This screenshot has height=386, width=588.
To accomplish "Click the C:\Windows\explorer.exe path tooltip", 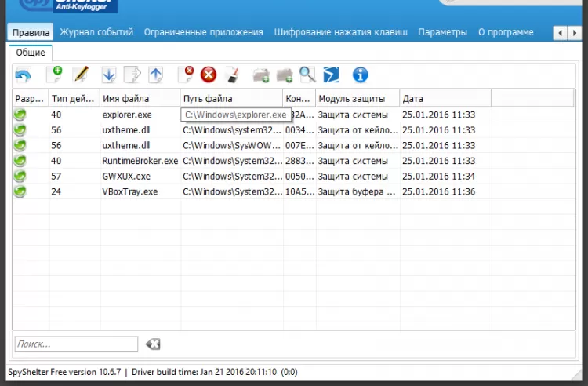I will pyautogui.click(x=235, y=115).
